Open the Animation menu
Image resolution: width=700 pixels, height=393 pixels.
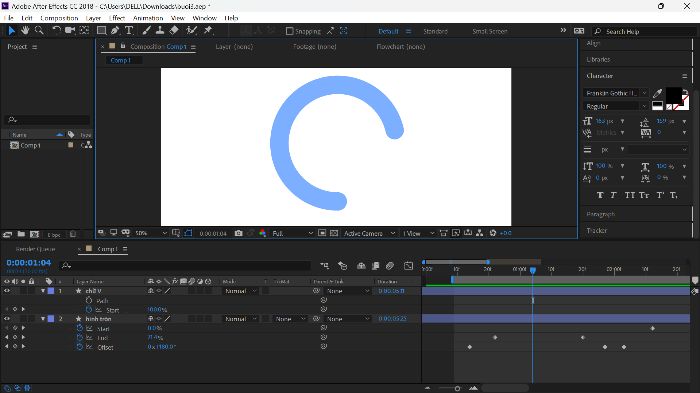tap(148, 18)
